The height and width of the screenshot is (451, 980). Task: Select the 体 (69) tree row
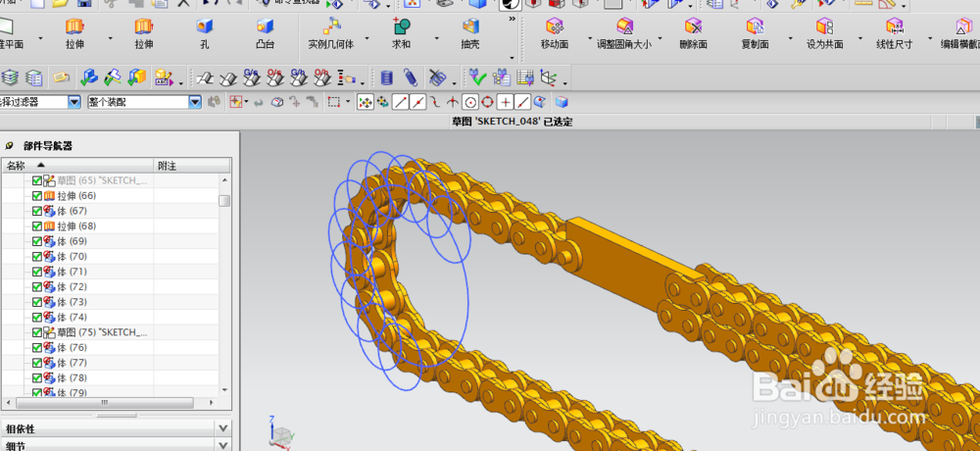(x=110, y=241)
